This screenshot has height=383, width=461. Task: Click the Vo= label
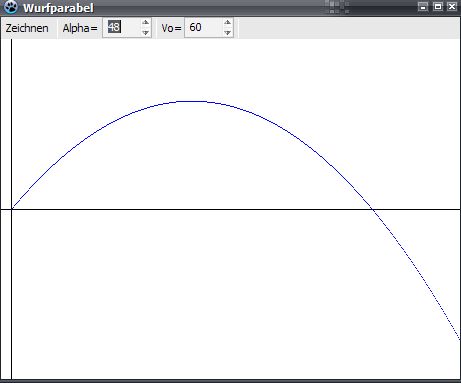(x=171, y=28)
